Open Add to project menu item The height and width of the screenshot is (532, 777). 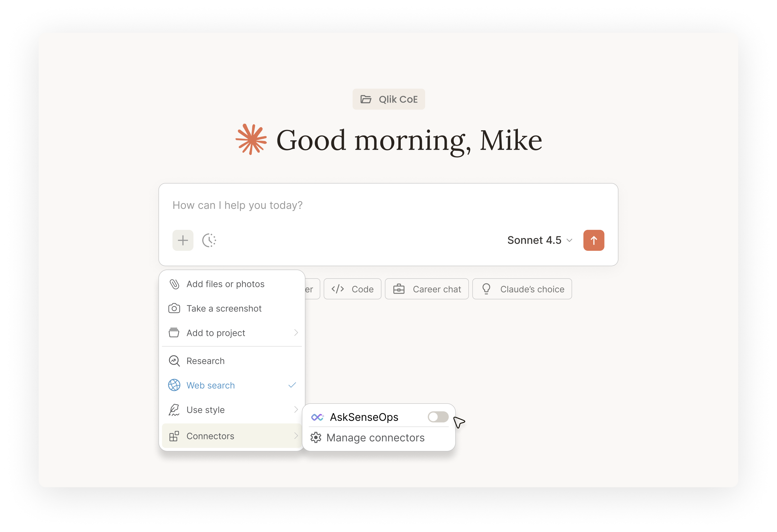[232, 333]
